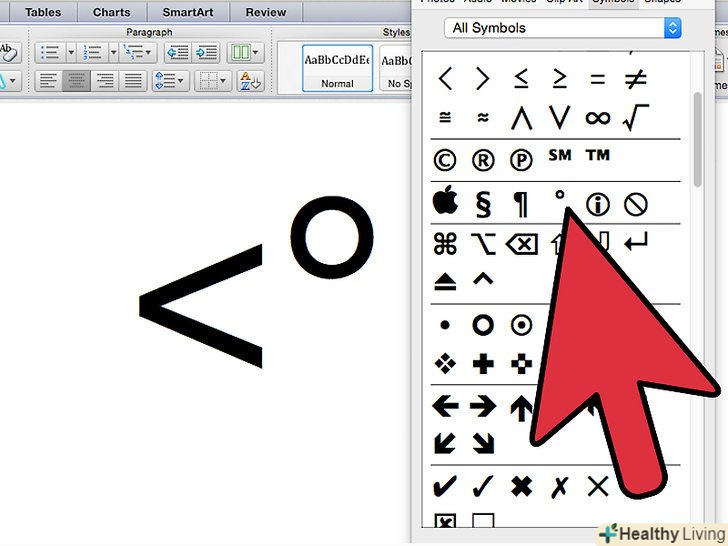Insert the return arrow symbol
Image resolution: width=728 pixels, height=546 pixels.
(x=636, y=242)
